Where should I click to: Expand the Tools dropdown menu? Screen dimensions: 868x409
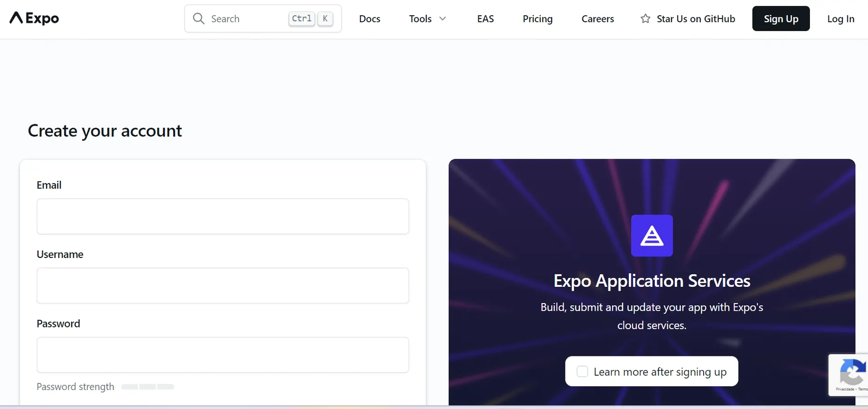pyautogui.click(x=427, y=19)
